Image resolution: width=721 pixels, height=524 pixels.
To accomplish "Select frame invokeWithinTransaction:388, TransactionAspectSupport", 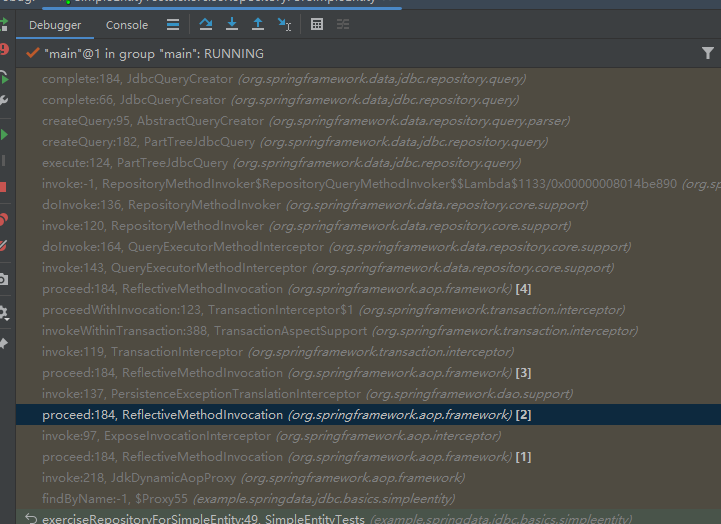I will [368, 331].
